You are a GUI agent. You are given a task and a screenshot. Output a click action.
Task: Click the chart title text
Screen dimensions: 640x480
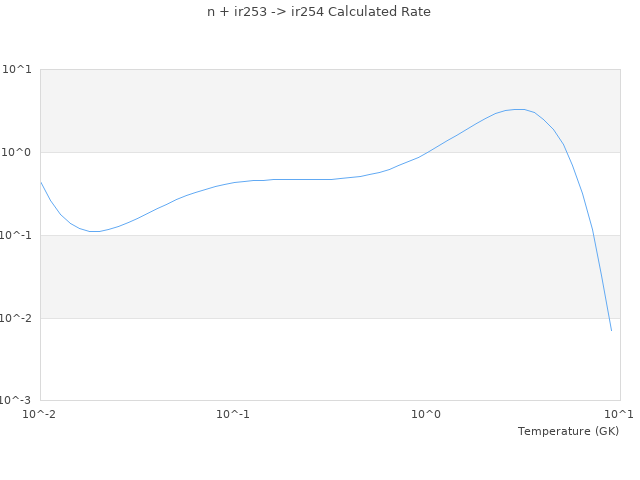pos(320,12)
